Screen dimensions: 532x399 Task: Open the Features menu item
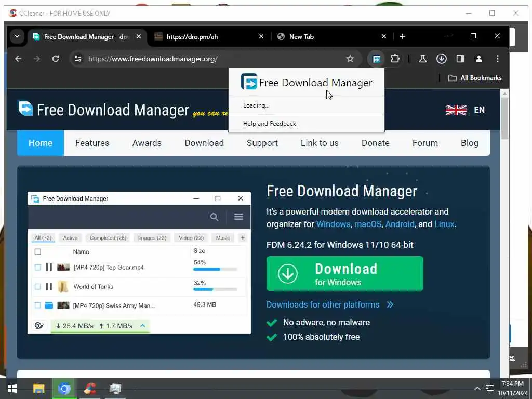[x=92, y=143]
